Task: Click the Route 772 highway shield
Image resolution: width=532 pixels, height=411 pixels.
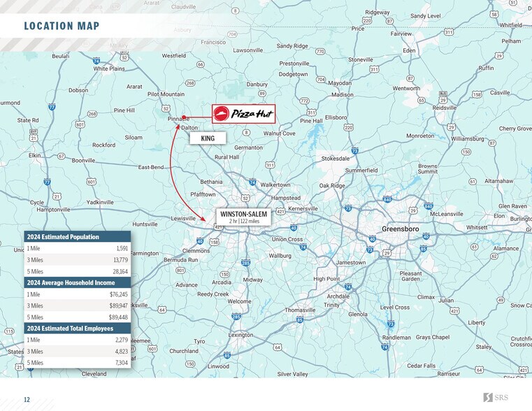Action: coord(304,101)
